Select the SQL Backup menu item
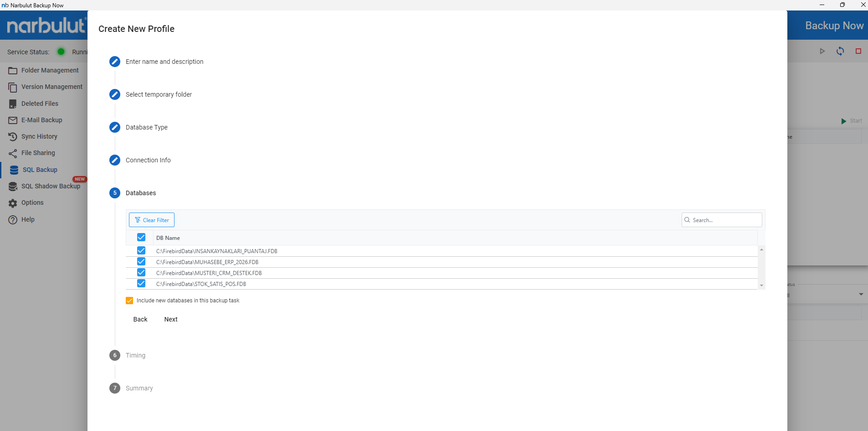Screen dimensions: 868x431 point(40,170)
